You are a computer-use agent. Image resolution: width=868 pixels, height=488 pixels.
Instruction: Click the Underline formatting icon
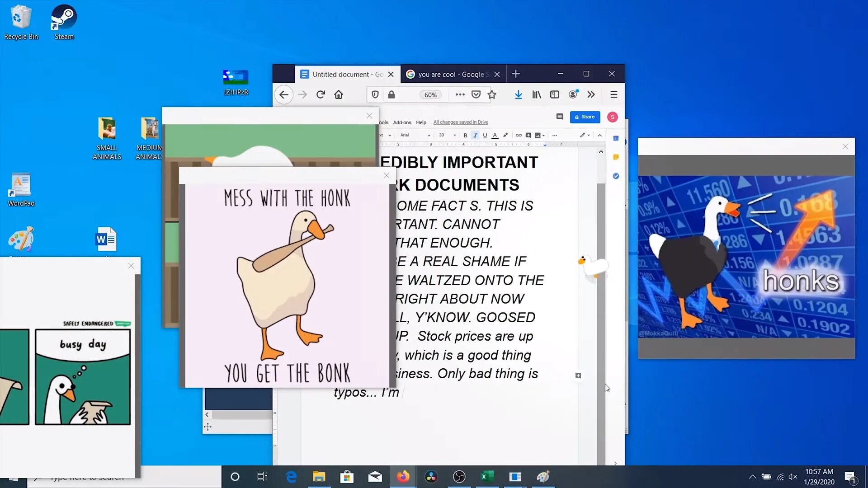coord(483,135)
